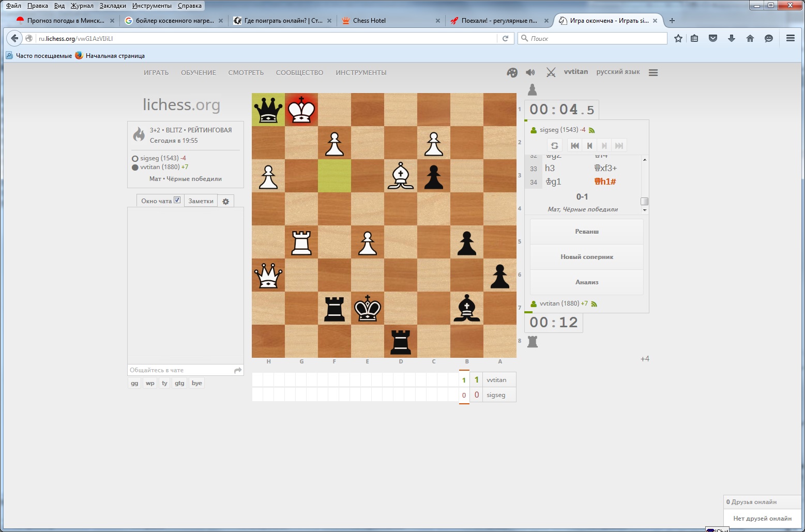Focus the chat message input field
Image resolution: width=805 pixels, height=532 pixels.
180,370
